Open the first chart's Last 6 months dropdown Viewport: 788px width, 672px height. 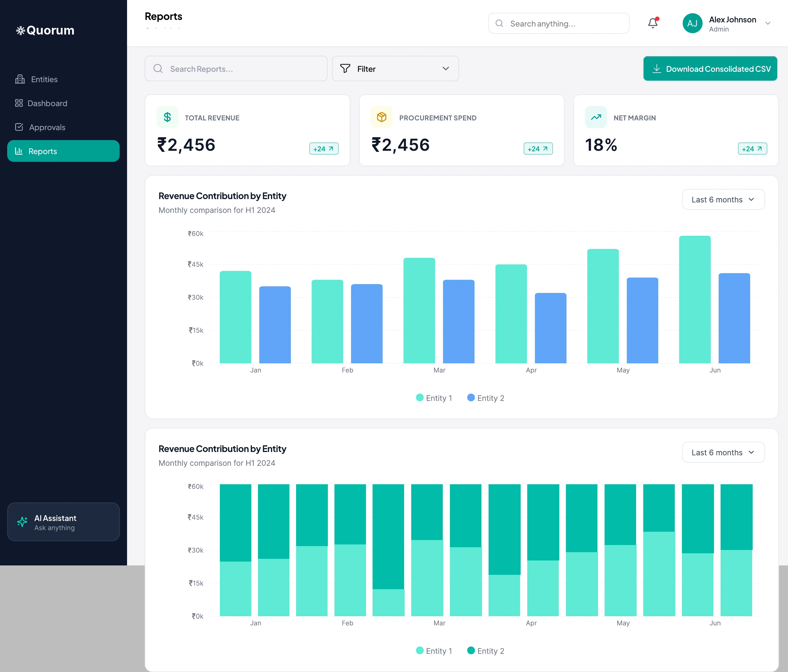click(723, 200)
